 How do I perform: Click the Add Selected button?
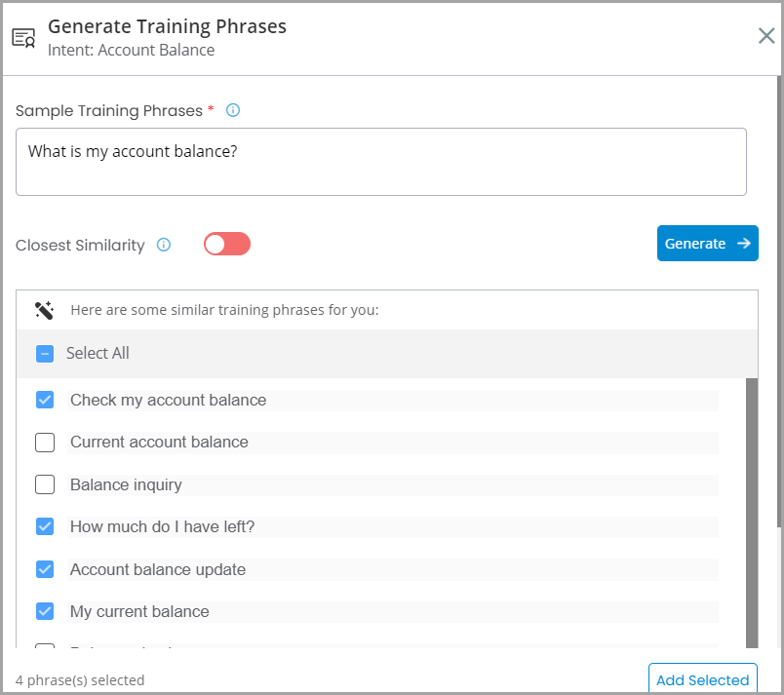702,679
